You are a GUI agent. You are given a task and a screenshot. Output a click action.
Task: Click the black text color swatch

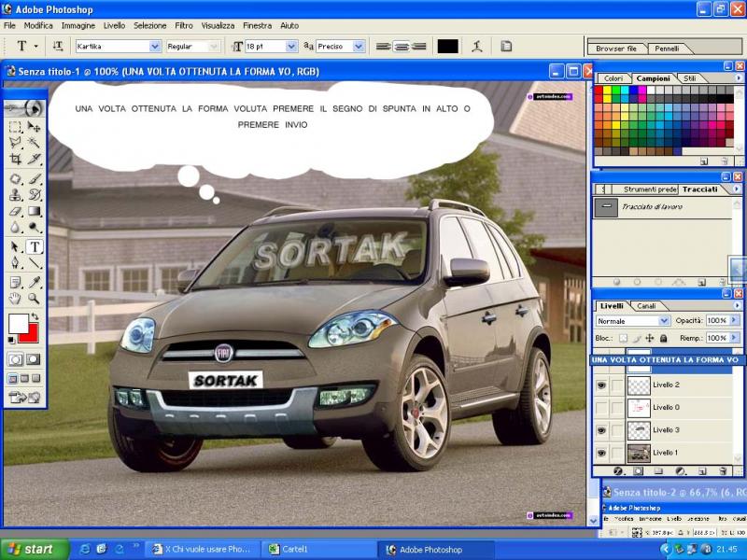(447, 46)
